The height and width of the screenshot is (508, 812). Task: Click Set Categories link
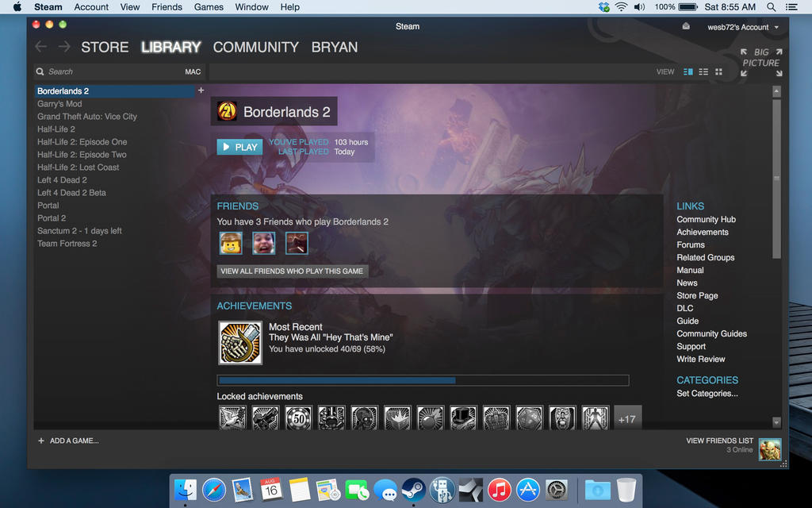tap(707, 394)
